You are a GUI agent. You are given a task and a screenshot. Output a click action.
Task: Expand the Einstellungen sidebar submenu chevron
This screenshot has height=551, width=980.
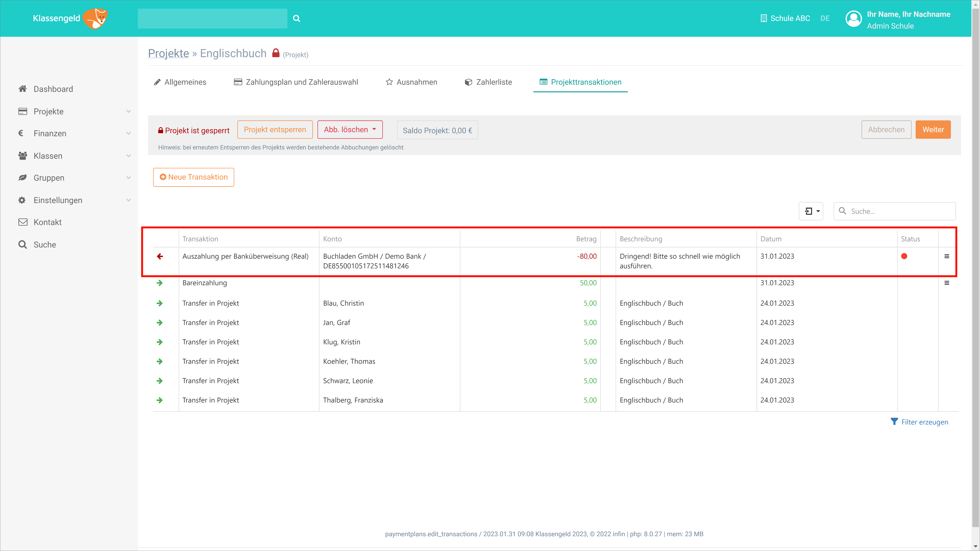click(x=128, y=200)
